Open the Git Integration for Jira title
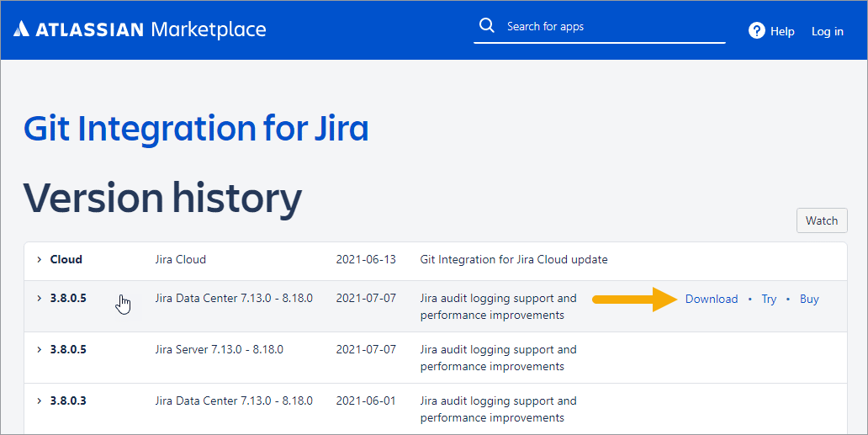The width and height of the screenshot is (868, 435). [x=196, y=129]
